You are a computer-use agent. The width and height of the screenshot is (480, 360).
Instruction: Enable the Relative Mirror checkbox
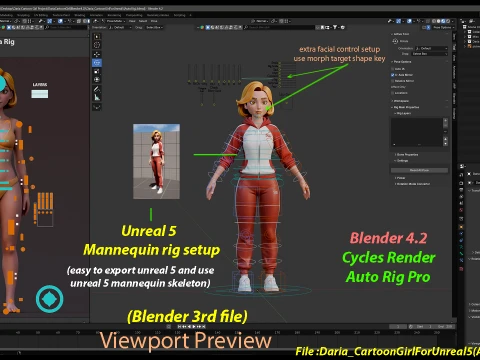[393, 81]
